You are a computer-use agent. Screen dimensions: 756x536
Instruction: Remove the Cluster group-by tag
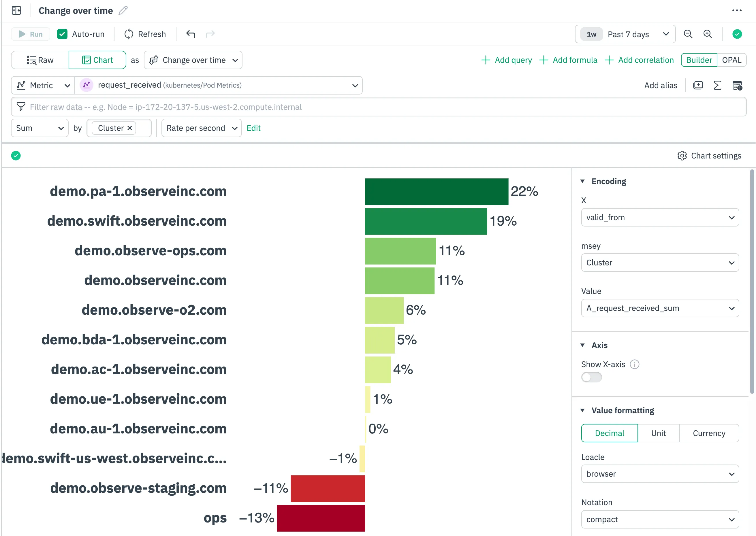(130, 128)
